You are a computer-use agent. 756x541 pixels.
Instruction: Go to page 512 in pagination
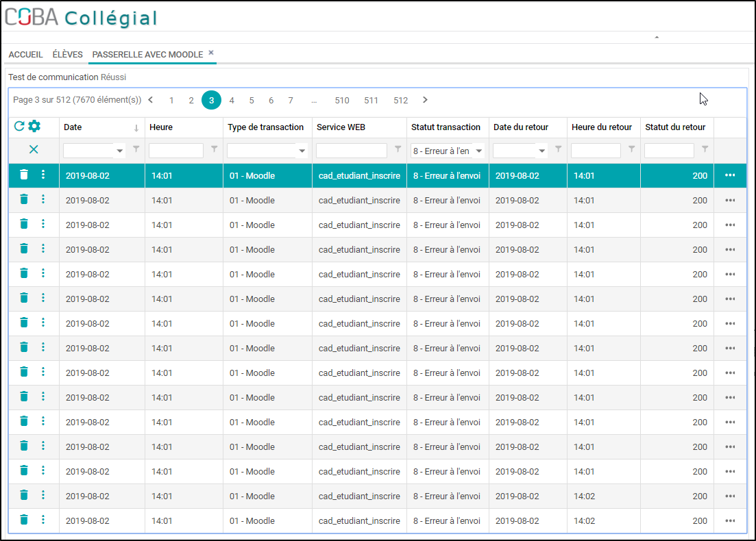point(400,101)
